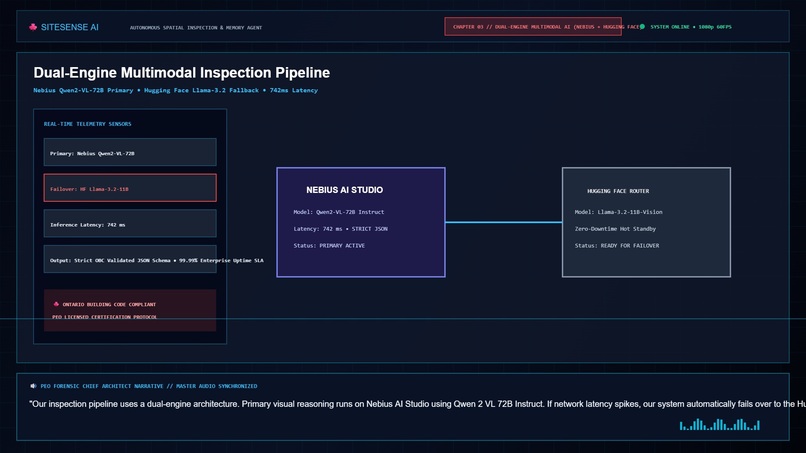Click the Nebius Qwen2-VL-72B Primary subtitle line

[175, 90]
